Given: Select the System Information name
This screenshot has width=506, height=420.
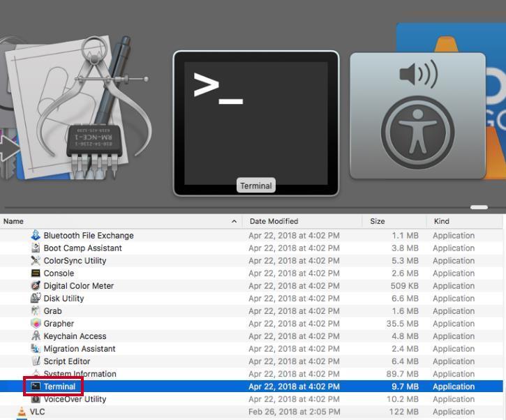Looking at the screenshot, I should pos(80,374).
